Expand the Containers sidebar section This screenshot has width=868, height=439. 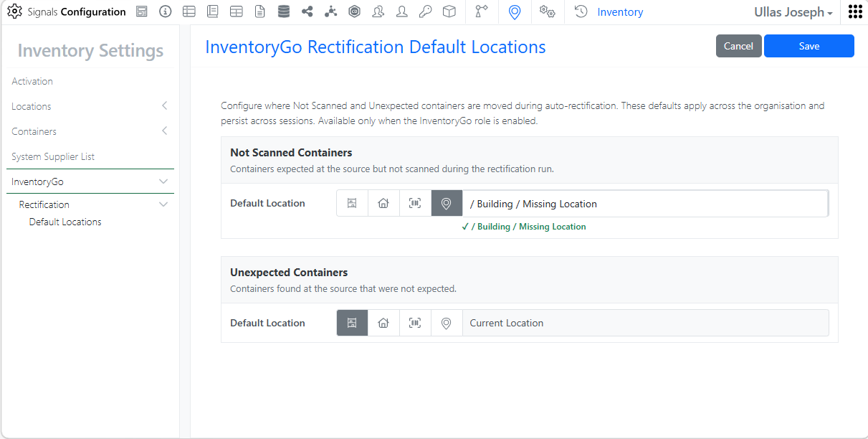click(90, 131)
